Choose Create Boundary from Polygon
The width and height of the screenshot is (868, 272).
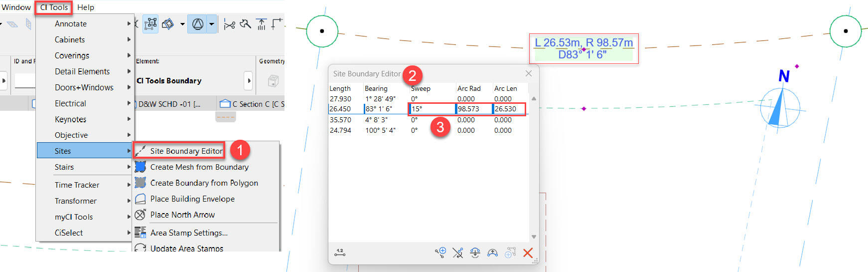[x=204, y=183]
